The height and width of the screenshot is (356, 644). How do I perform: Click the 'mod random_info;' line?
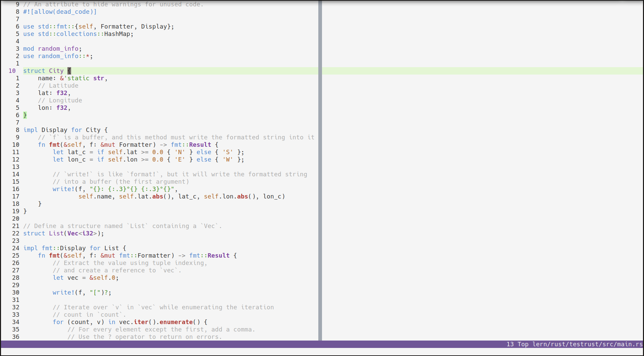tap(52, 49)
